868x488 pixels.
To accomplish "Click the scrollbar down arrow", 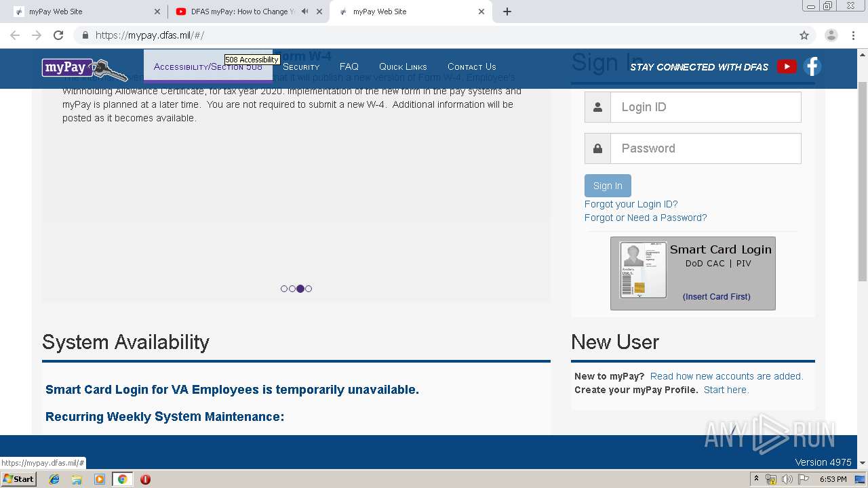I will click(863, 463).
